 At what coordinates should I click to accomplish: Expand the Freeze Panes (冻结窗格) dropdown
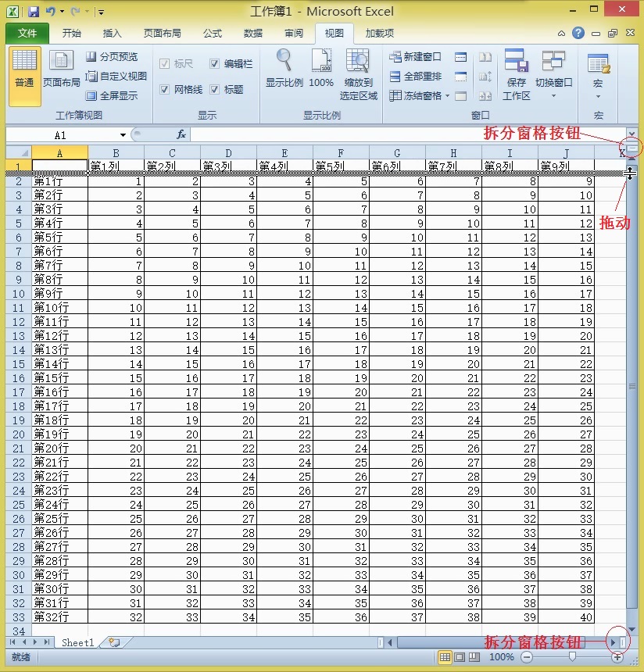tap(447, 95)
